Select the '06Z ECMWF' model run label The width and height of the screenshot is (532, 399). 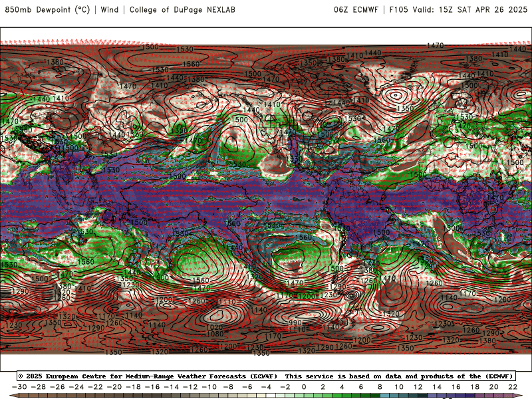point(356,9)
